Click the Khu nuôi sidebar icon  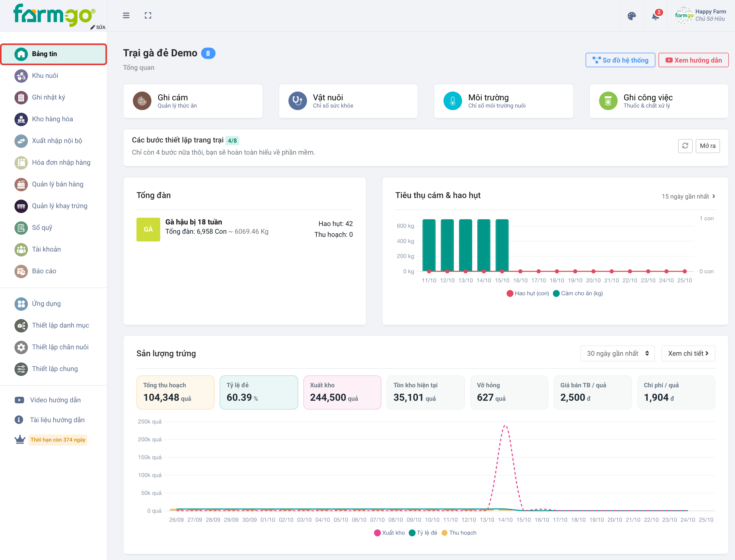pyautogui.click(x=21, y=76)
